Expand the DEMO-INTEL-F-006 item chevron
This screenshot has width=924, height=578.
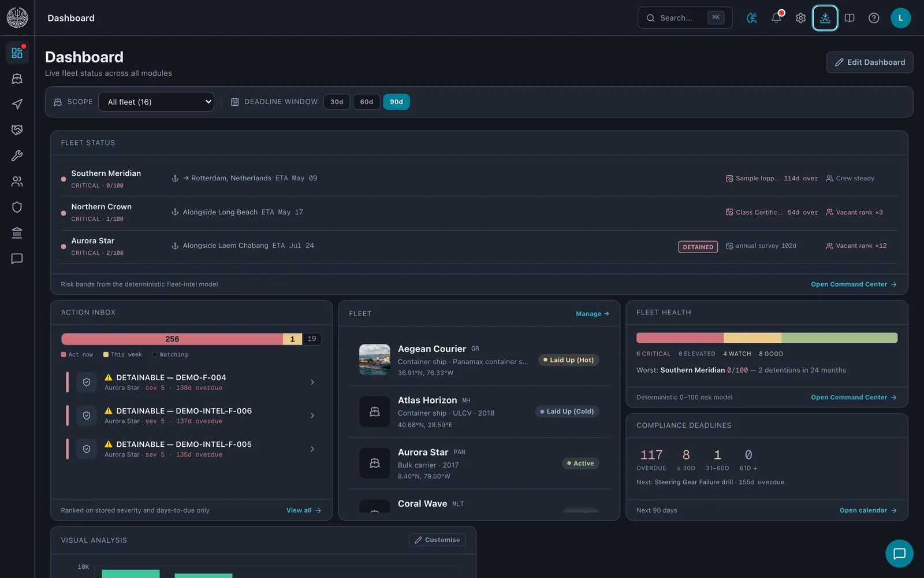pos(312,416)
